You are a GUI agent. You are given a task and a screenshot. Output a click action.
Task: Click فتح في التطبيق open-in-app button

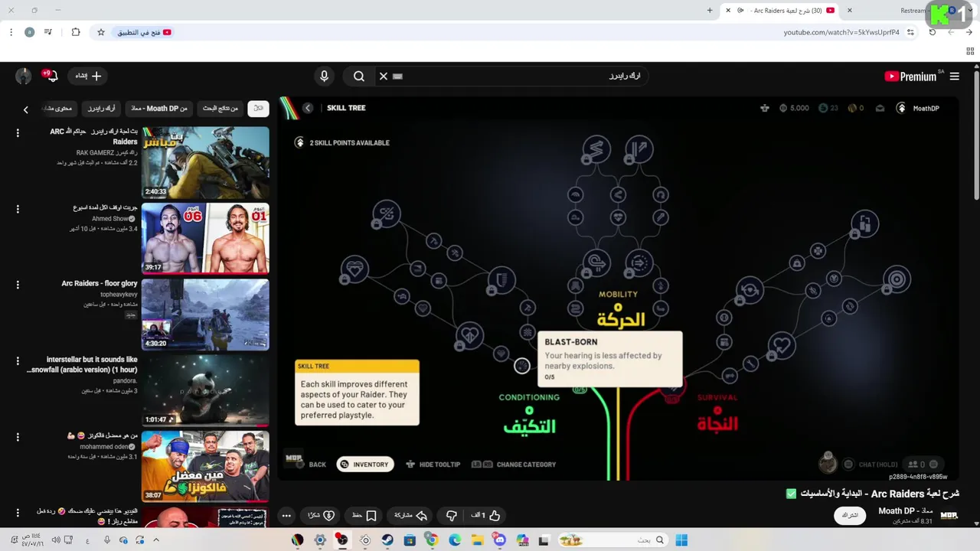click(x=144, y=32)
